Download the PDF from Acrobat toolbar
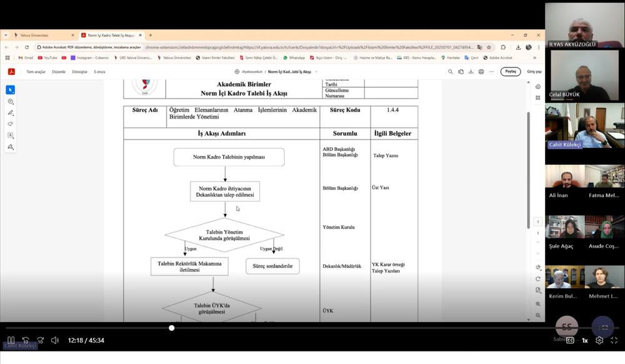Viewport: 625px width, 364px height. [x=471, y=72]
